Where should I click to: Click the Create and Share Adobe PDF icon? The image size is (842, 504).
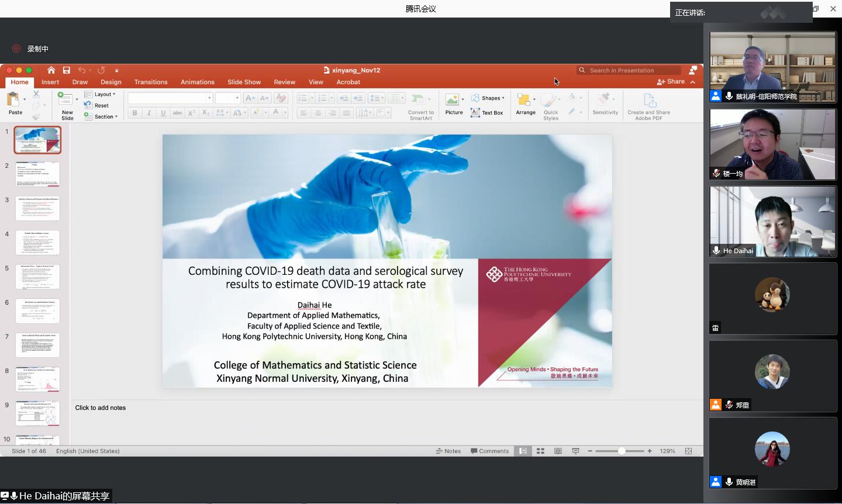(648, 106)
